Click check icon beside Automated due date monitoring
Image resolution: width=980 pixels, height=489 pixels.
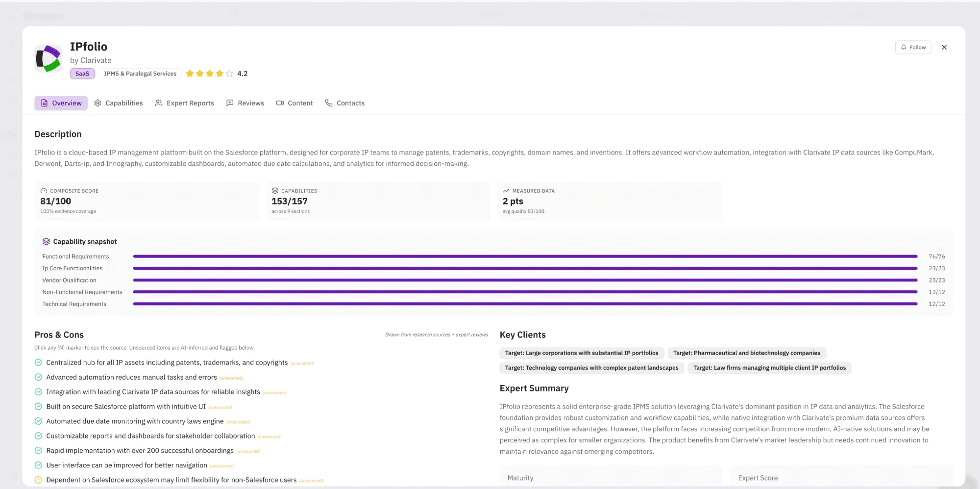(x=38, y=421)
